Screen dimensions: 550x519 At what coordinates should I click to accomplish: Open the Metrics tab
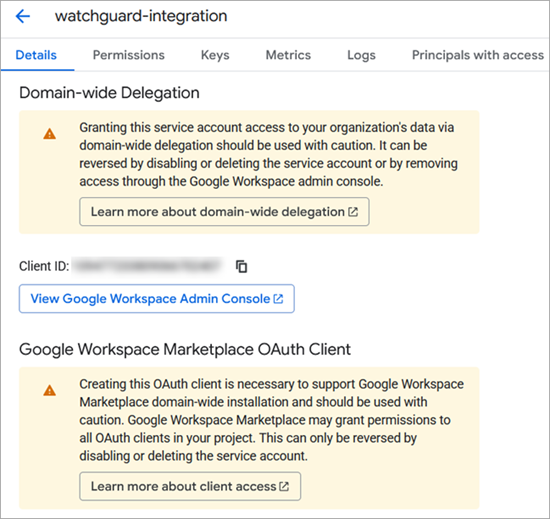(x=288, y=55)
